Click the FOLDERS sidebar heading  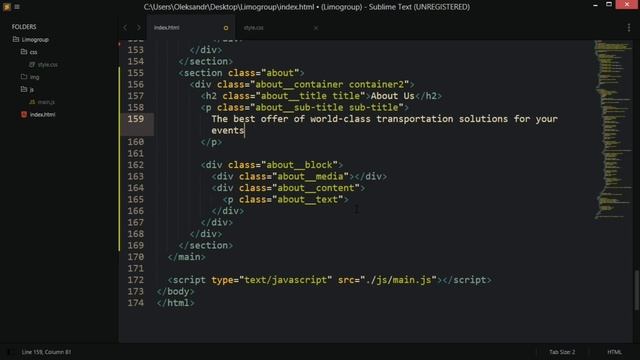tap(24, 27)
